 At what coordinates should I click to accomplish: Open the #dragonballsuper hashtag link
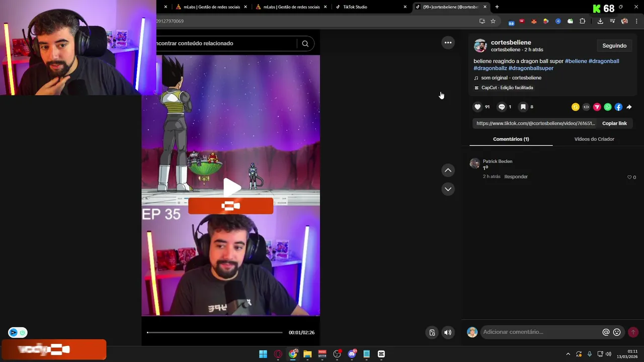point(531,68)
